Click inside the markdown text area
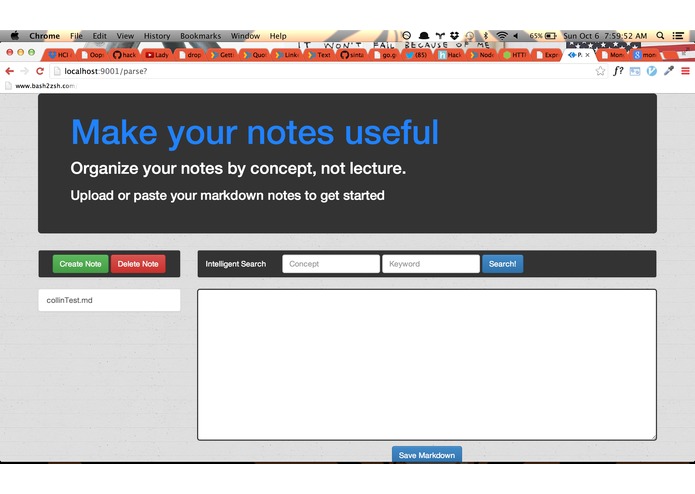The width and height of the screenshot is (695, 494). 427,365
